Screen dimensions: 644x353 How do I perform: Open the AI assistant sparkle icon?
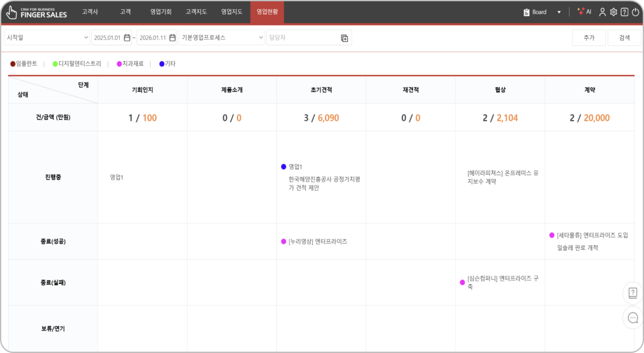tap(581, 12)
